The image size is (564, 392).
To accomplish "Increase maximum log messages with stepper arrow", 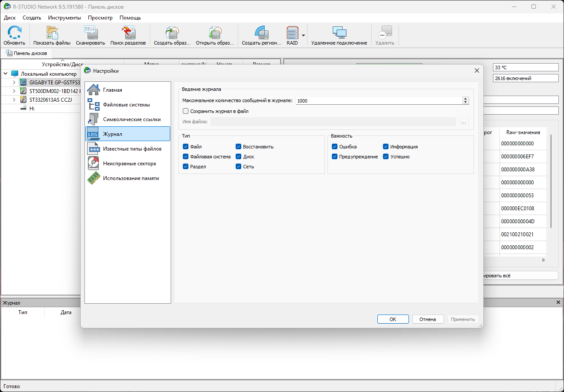I will pos(466,99).
